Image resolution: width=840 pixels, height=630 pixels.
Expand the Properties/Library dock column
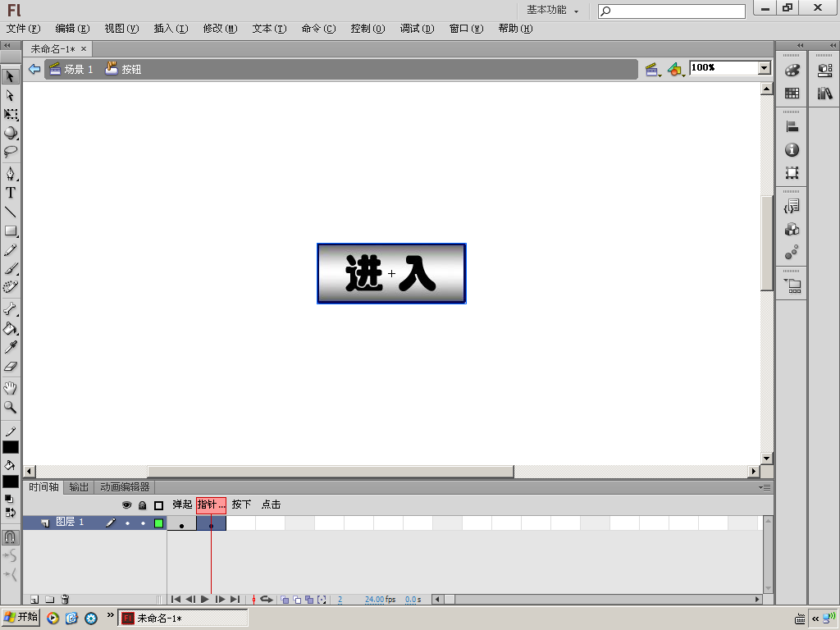coord(833,46)
